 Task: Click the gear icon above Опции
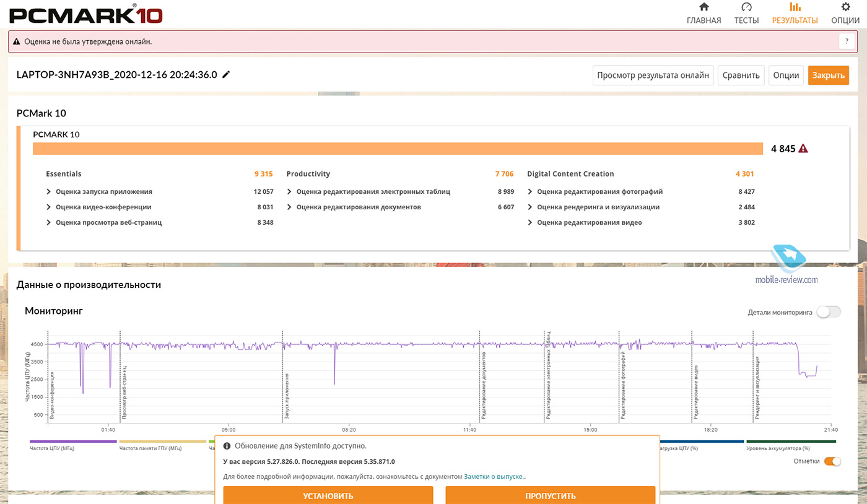pos(845,7)
